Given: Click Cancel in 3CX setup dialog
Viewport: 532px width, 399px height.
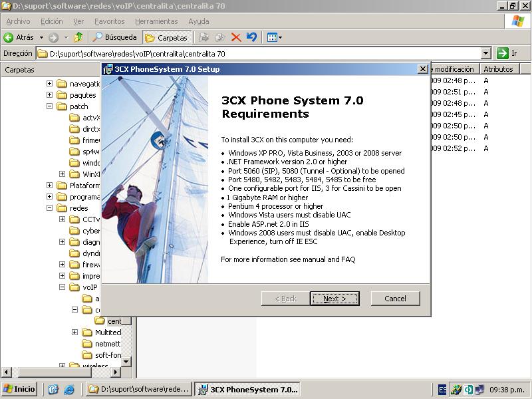Looking at the screenshot, I should (x=395, y=299).
